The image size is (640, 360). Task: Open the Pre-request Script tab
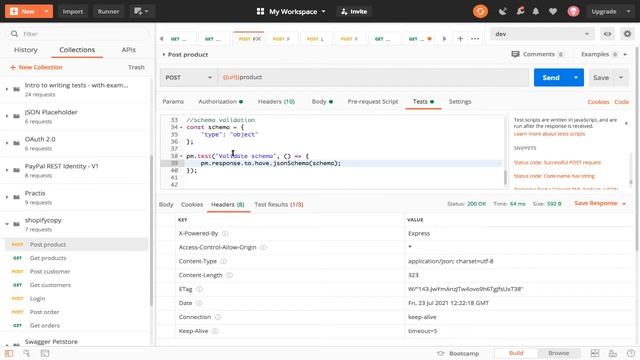coord(373,102)
